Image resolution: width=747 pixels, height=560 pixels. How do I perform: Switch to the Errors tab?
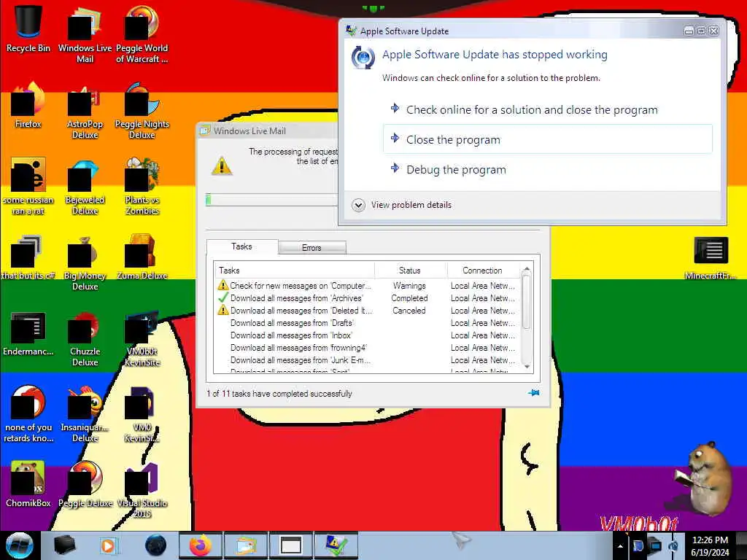[x=312, y=248]
